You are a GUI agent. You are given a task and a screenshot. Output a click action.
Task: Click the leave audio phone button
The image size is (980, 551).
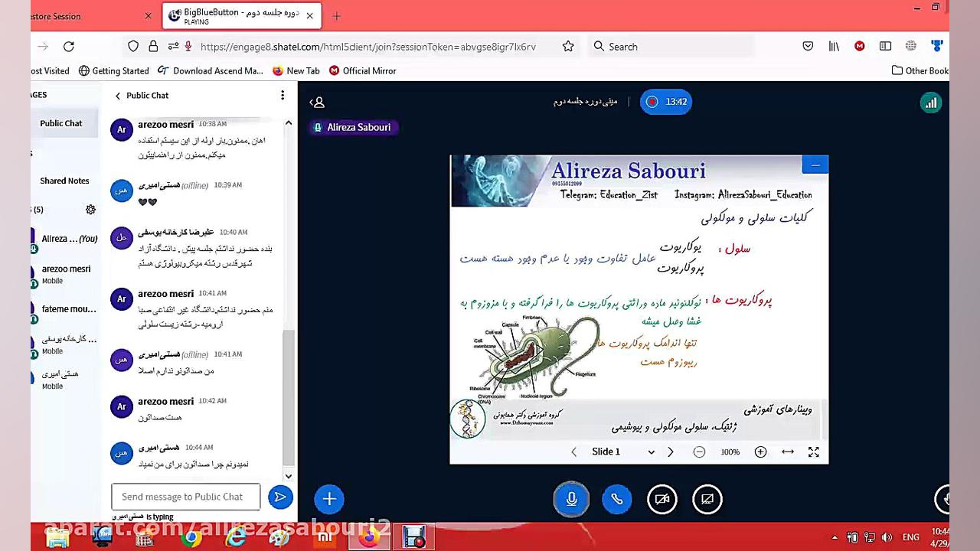[616, 500]
